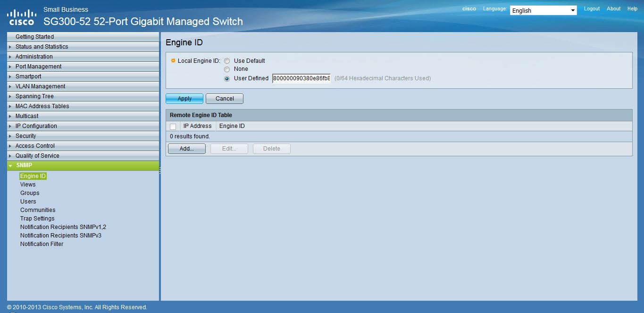Expand the Security section
The image size is (644, 313).
pyautogui.click(x=83, y=136)
